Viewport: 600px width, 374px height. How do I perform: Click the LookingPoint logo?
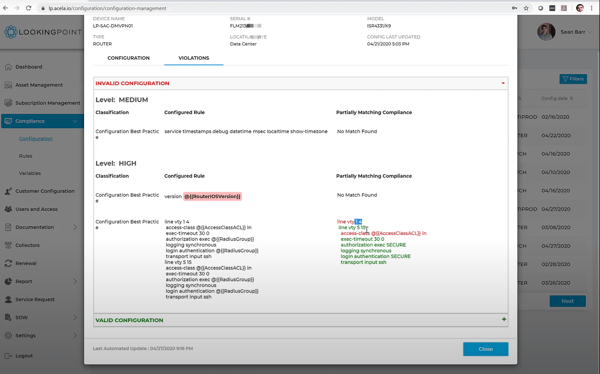tap(42, 32)
